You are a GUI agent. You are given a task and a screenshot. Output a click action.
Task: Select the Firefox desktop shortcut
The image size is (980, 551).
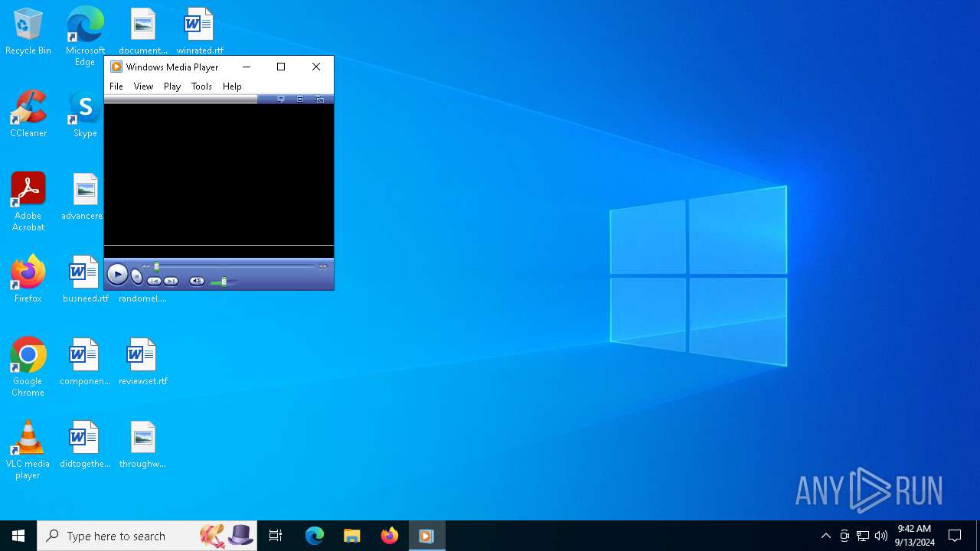pyautogui.click(x=28, y=279)
